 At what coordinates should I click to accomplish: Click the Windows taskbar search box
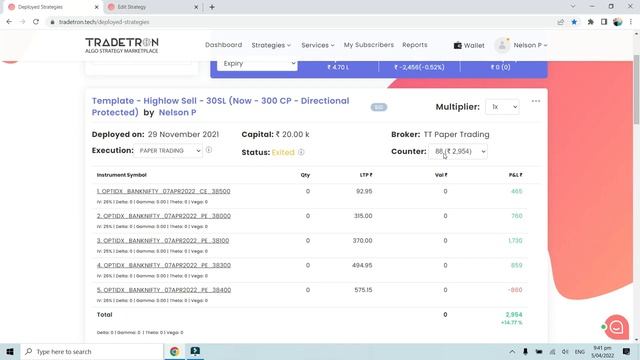tap(91, 351)
